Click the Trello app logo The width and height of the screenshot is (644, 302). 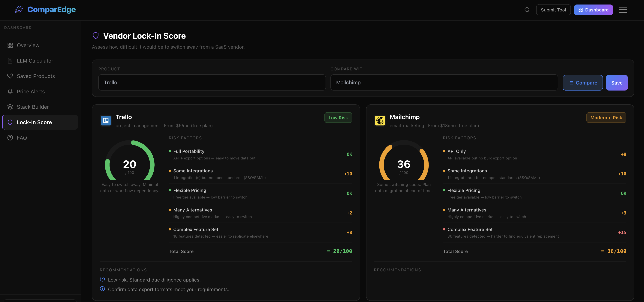pos(106,120)
